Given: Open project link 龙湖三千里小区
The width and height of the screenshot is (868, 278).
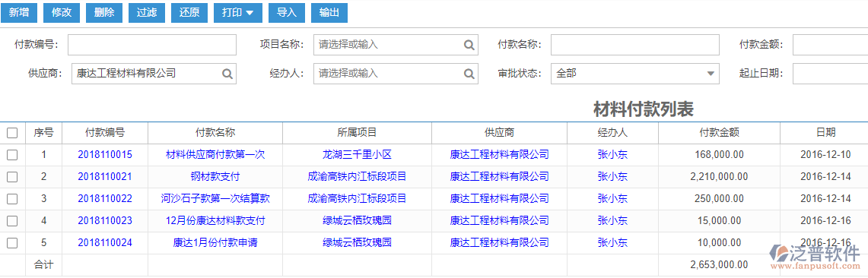Looking at the screenshot, I should (x=357, y=155).
